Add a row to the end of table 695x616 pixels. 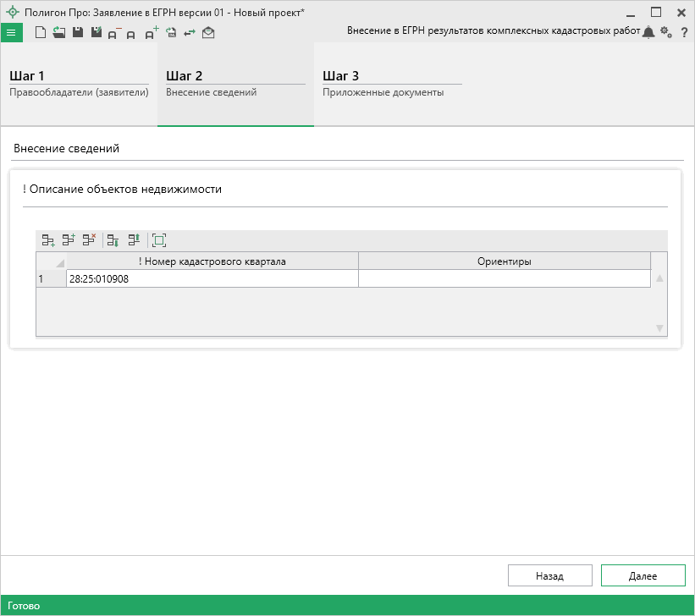pyautogui.click(x=48, y=240)
